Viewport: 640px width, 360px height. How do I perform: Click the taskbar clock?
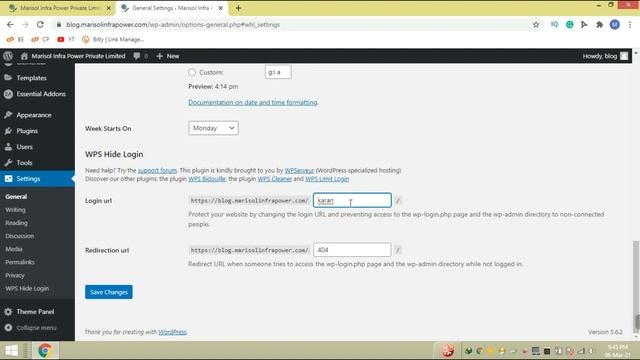pyautogui.click(x=617, y=351)
